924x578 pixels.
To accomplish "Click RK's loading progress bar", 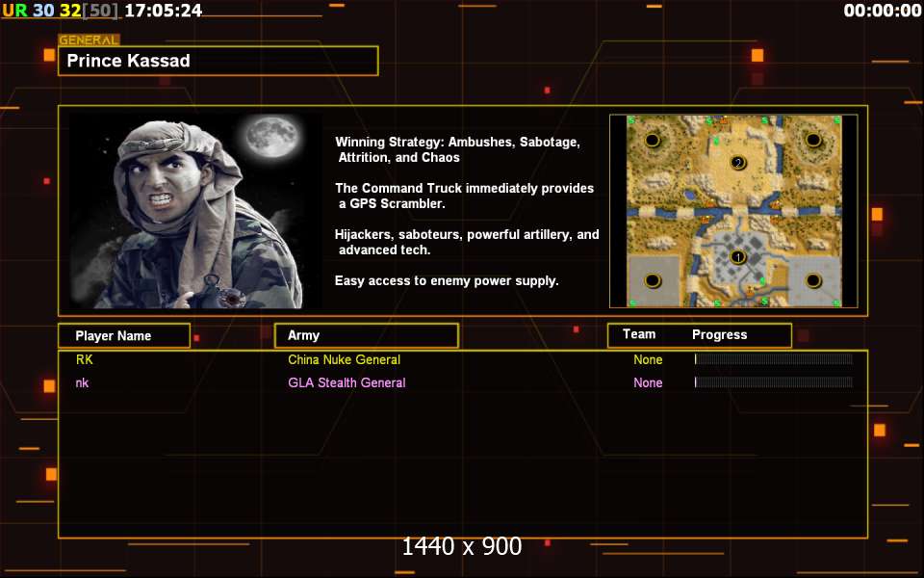I will (x=774, y=359).
